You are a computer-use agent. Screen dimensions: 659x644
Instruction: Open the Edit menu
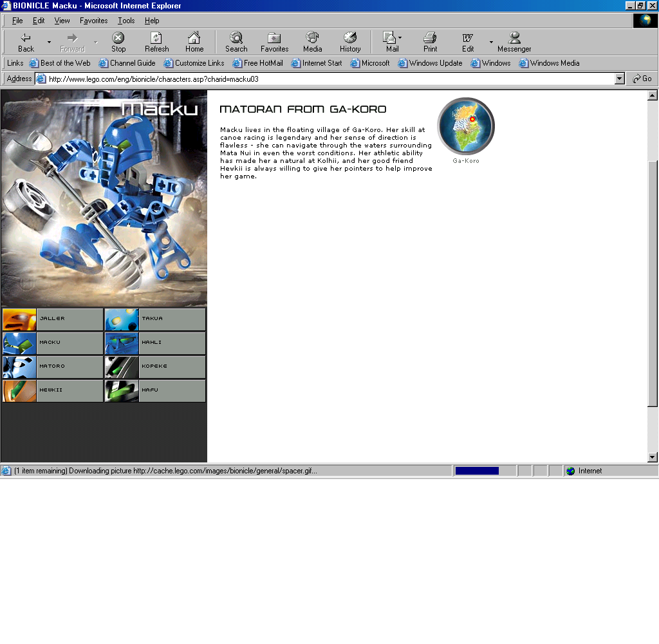[x=39, y=21]
